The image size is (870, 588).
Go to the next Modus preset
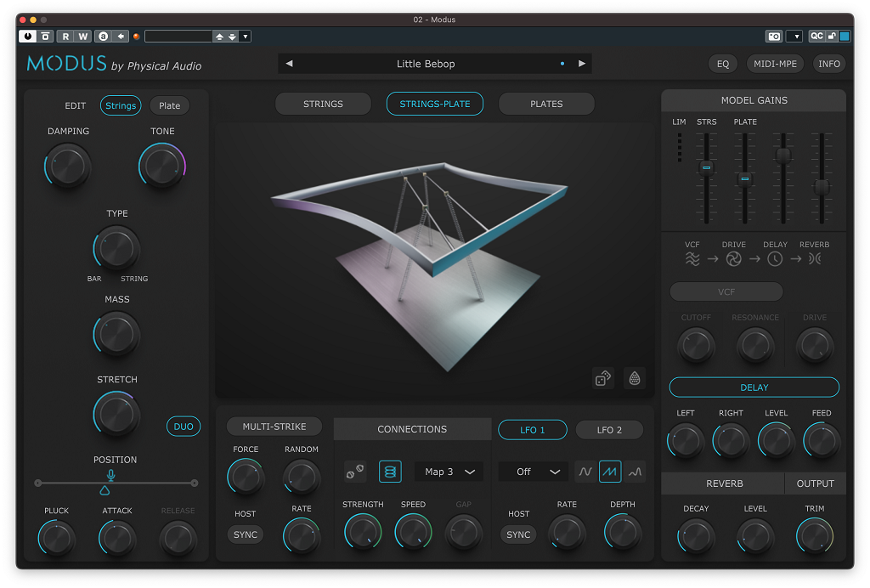pyautogui.click(x=581, y=63)
